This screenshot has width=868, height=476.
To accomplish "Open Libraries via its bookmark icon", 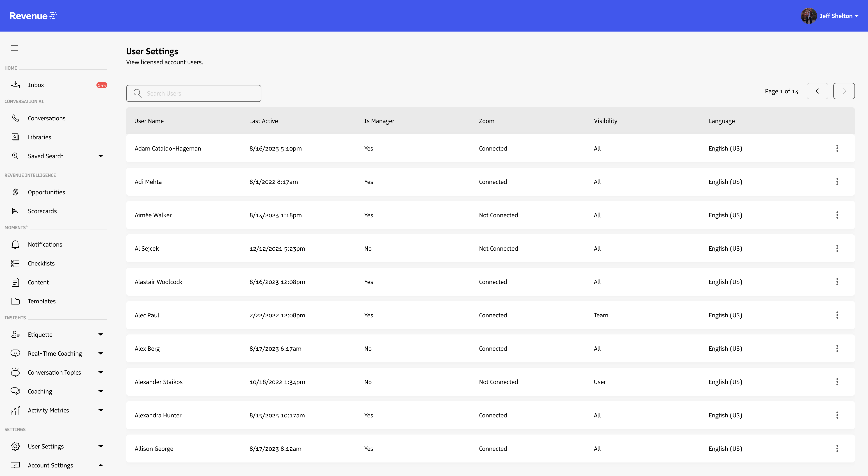I will pos(15,137).
